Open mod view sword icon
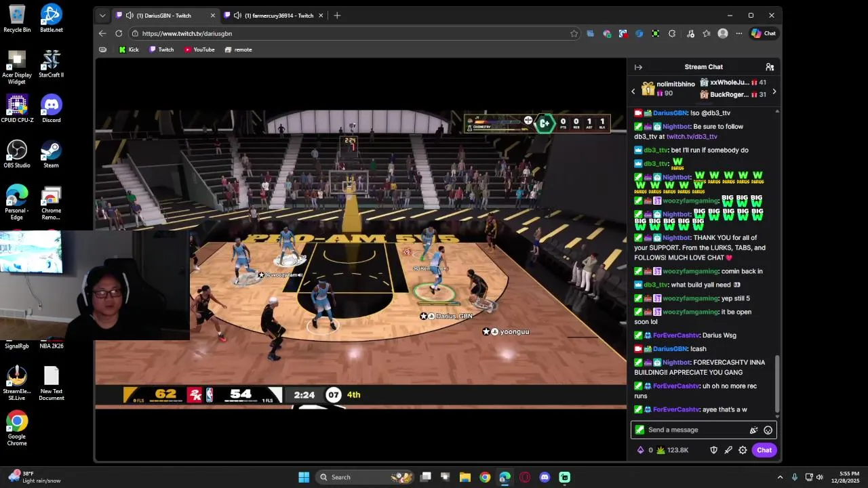Viewport: 868px width, 488px height. click(x=728, y=450)
